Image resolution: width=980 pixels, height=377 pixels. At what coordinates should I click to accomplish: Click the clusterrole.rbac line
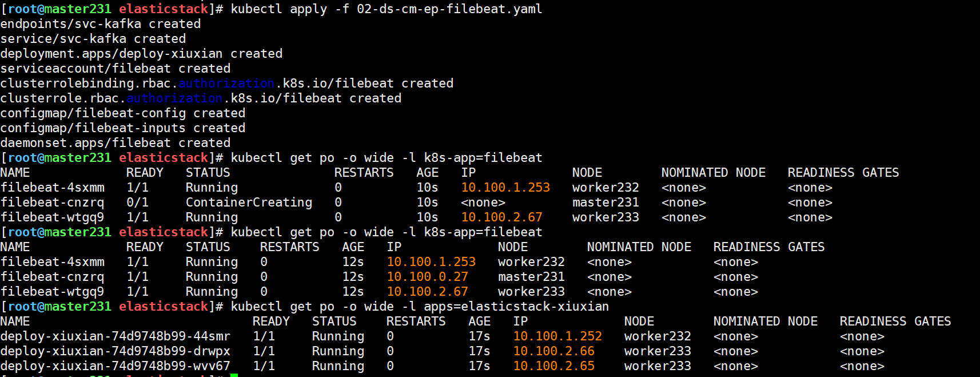click(x=201, y=98)
